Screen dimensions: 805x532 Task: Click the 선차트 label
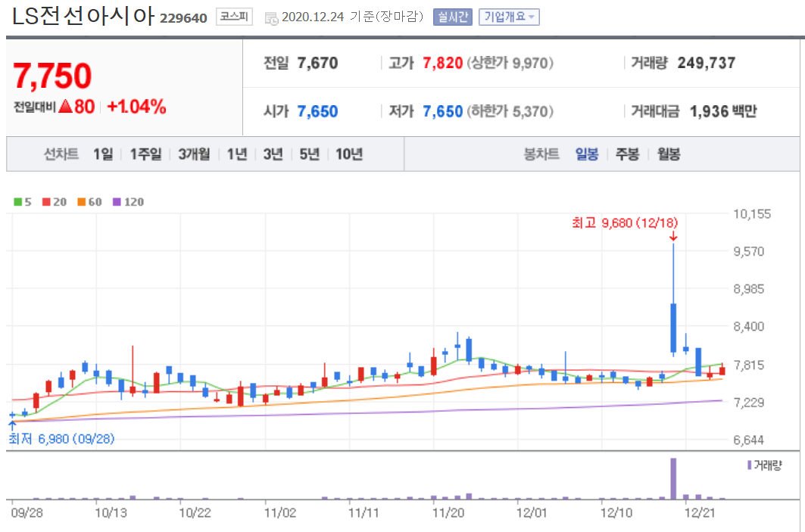click(x=61, y=154)
